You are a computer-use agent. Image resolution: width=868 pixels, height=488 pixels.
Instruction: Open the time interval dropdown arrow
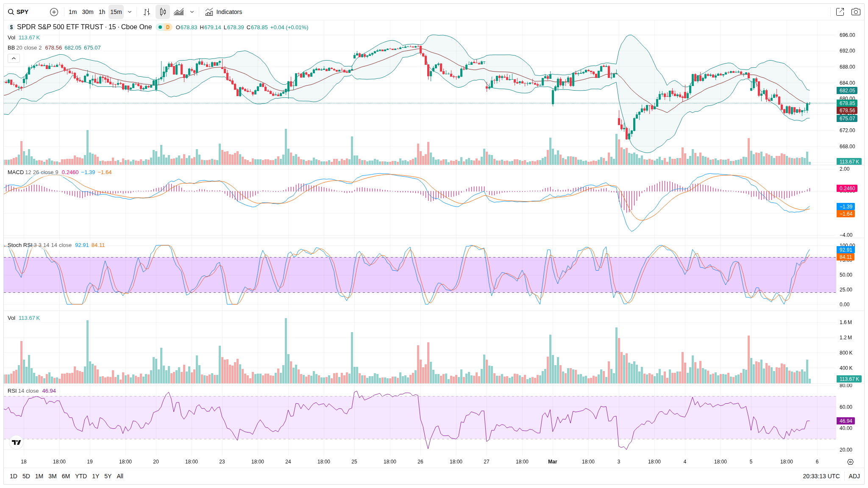(x=130, y=12)
